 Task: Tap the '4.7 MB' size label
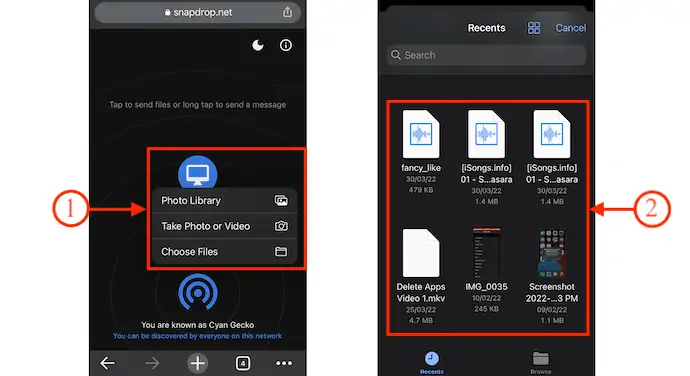(x=421, y=321)
